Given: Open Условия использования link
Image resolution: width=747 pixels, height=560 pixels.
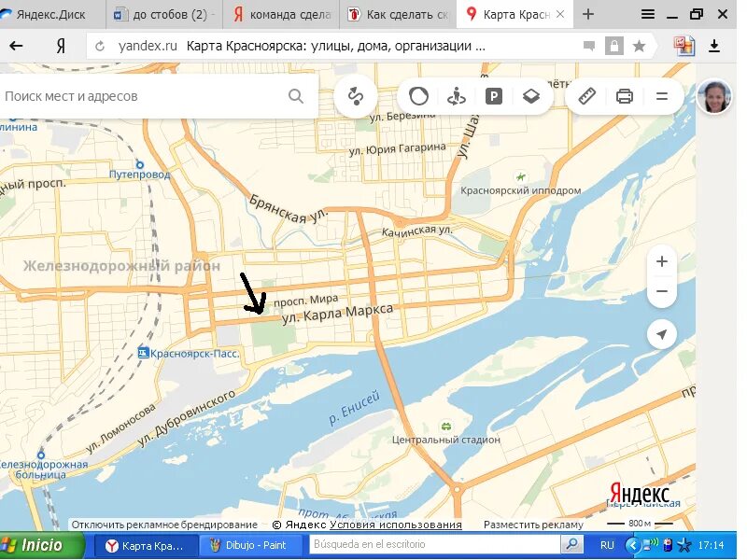Looking at the screenshot, I should [395, 525].
